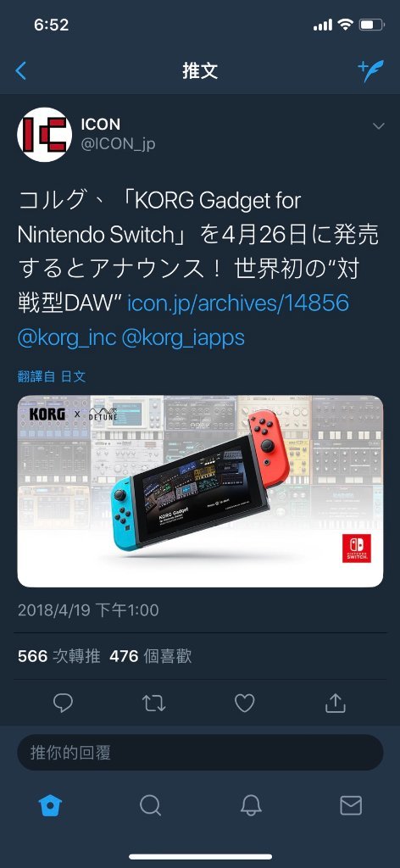400x868 pixels.
Task: Tap the 推你的回覆 reply field
Action: tap(200, 753)
